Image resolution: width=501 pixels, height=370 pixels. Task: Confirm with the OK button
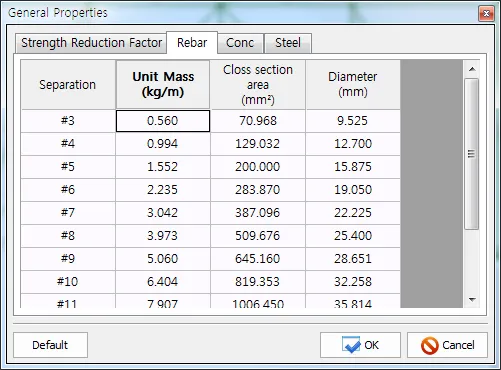pyautogui.click(x=360, y=345)
